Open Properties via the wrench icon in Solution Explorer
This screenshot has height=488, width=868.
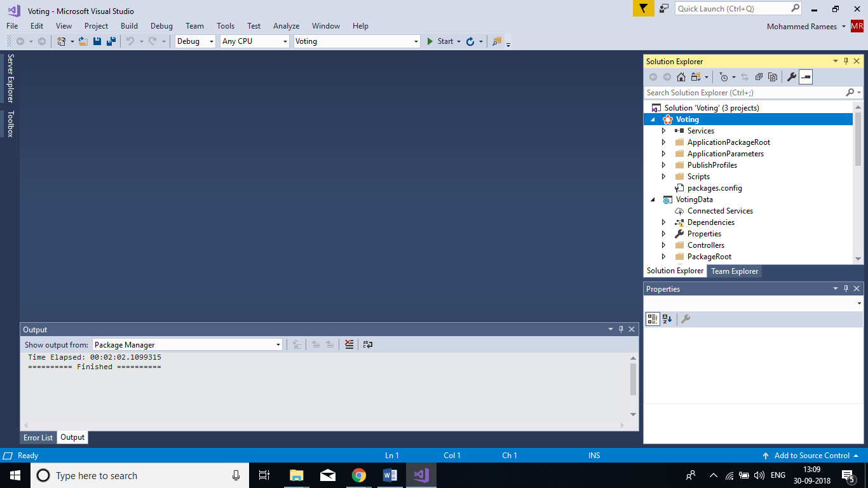coord(791,77)
